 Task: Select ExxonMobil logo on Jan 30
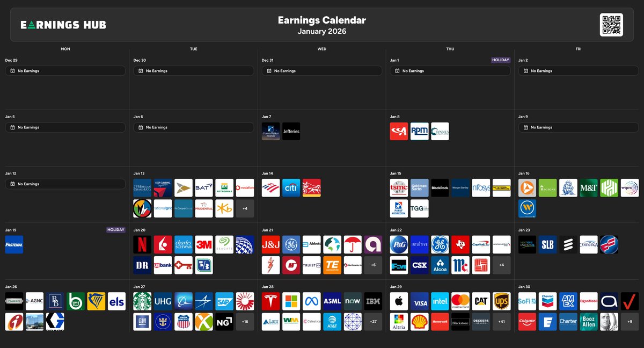(589, 301)
